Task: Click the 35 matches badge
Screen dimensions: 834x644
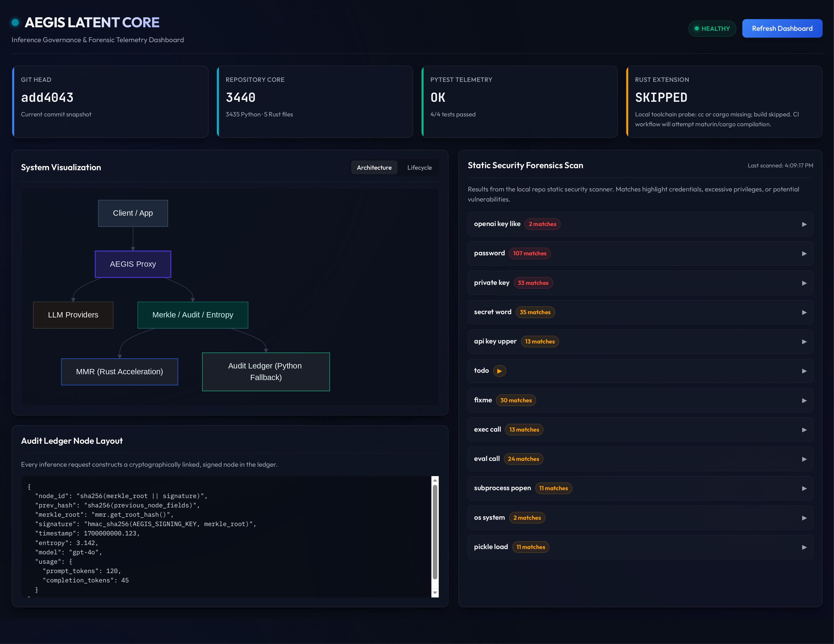Action: [535, 312]
